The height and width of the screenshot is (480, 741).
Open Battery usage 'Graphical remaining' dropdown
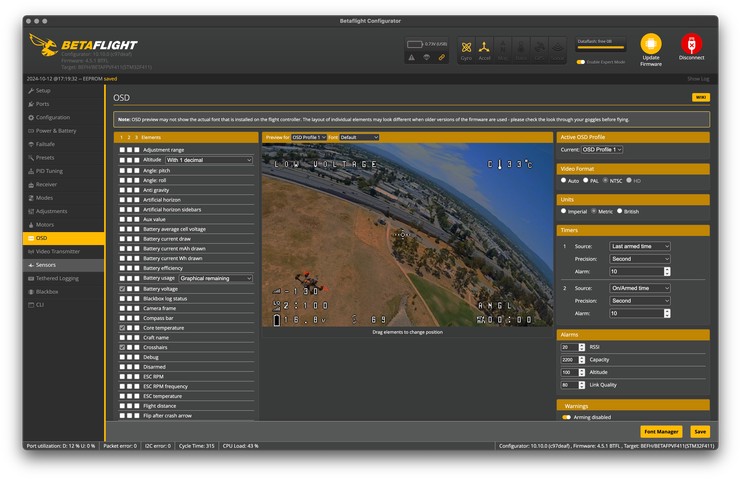(x=215, y=278)
